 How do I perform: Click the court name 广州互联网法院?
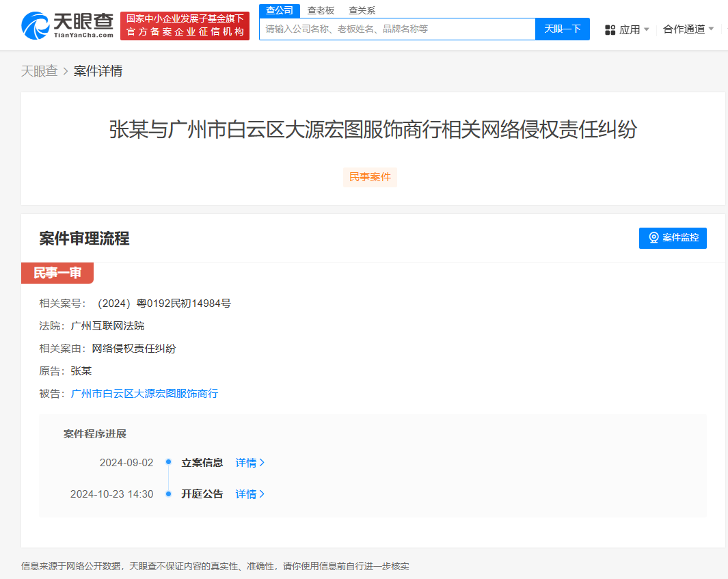coord(107,326)
